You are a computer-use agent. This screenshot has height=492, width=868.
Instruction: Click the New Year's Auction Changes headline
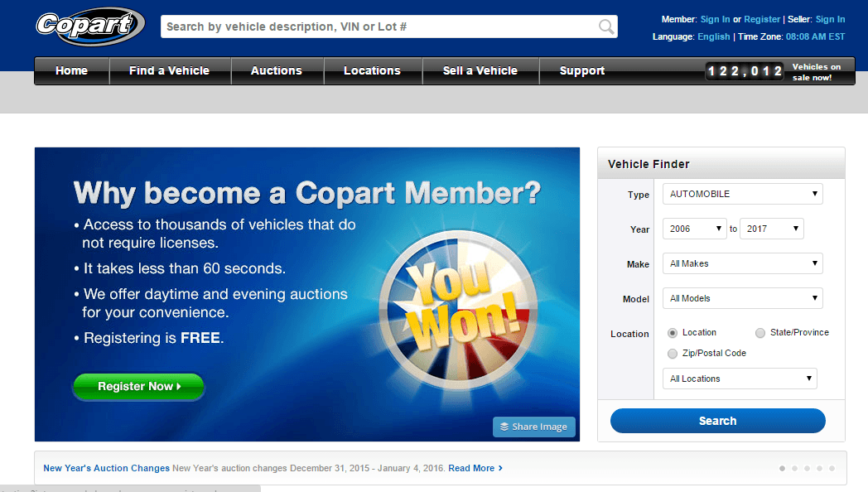[x=106, y=468]
